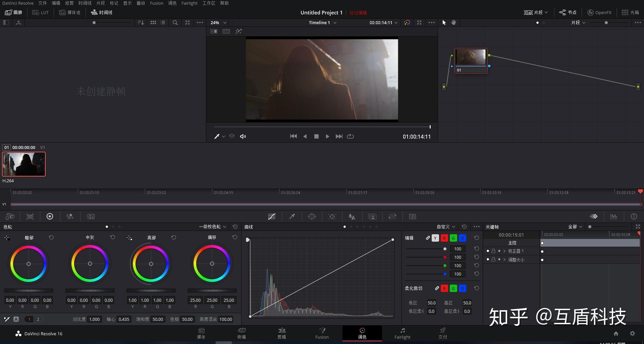644x344 pixels.
Task: Select clip 01 thumbnail in clip strip
Action: coord(24,164)
